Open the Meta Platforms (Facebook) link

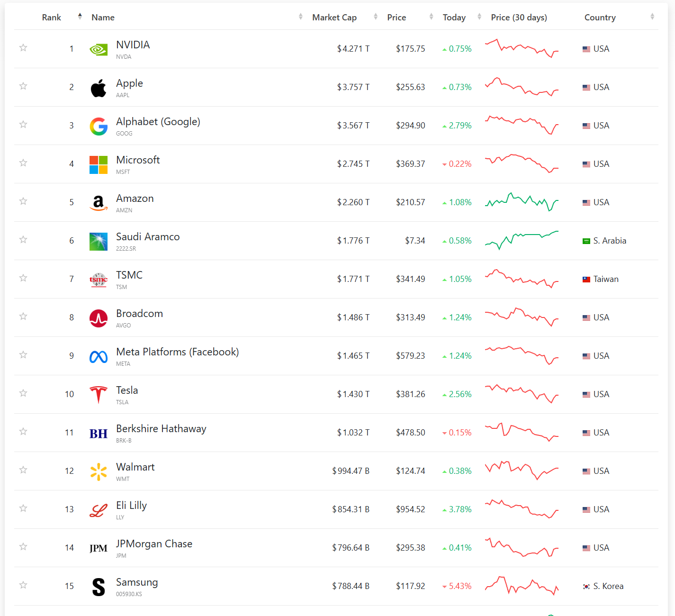point(178,352)
